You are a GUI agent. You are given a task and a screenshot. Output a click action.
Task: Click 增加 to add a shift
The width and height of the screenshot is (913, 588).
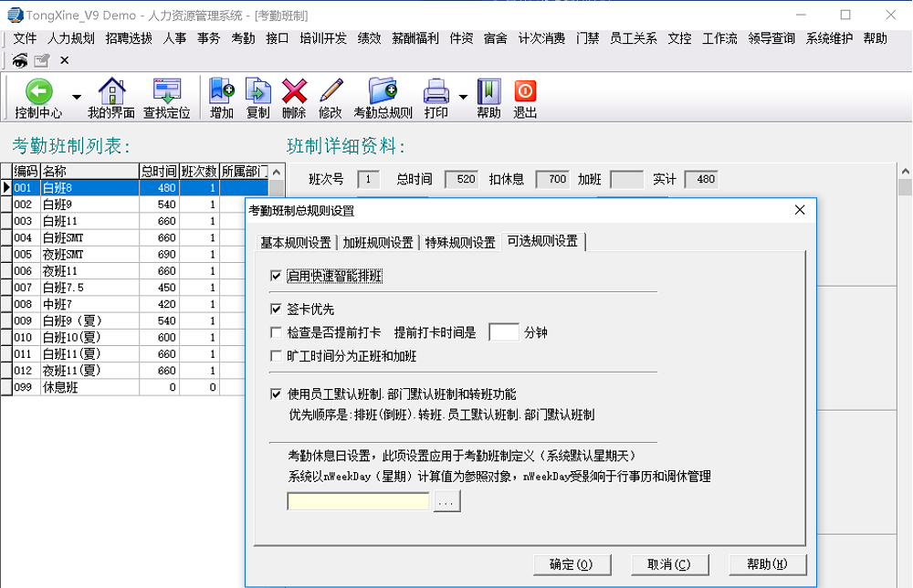point(221,91)
